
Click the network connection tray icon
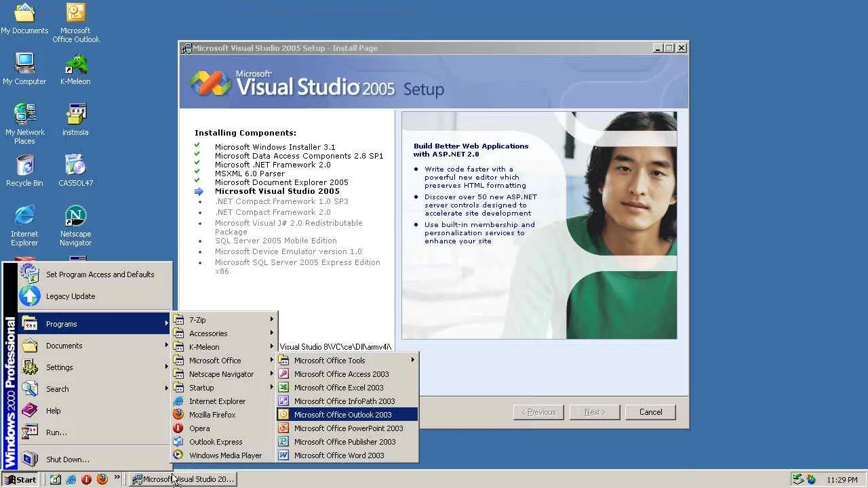tap(798, 479)
